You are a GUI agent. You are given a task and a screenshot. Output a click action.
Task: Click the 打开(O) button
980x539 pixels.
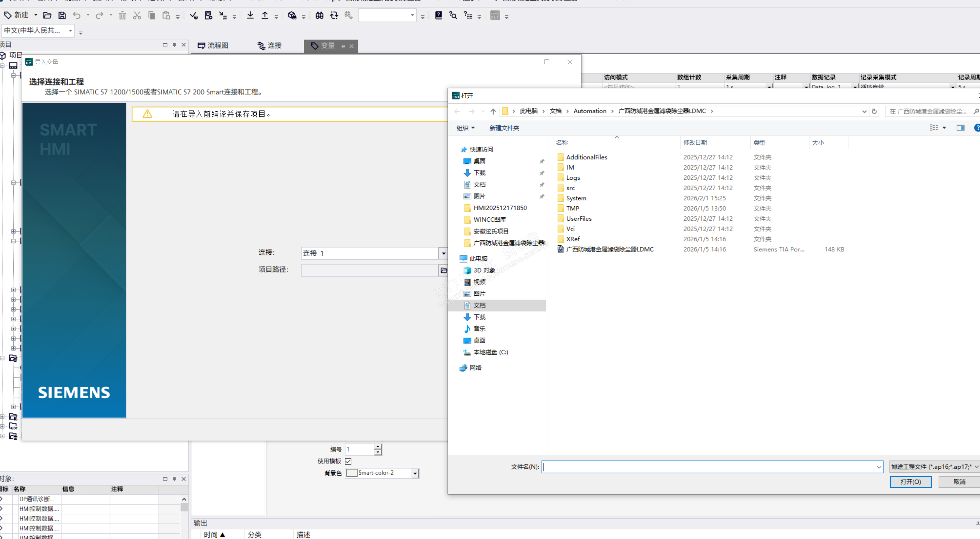click(910, 481)
